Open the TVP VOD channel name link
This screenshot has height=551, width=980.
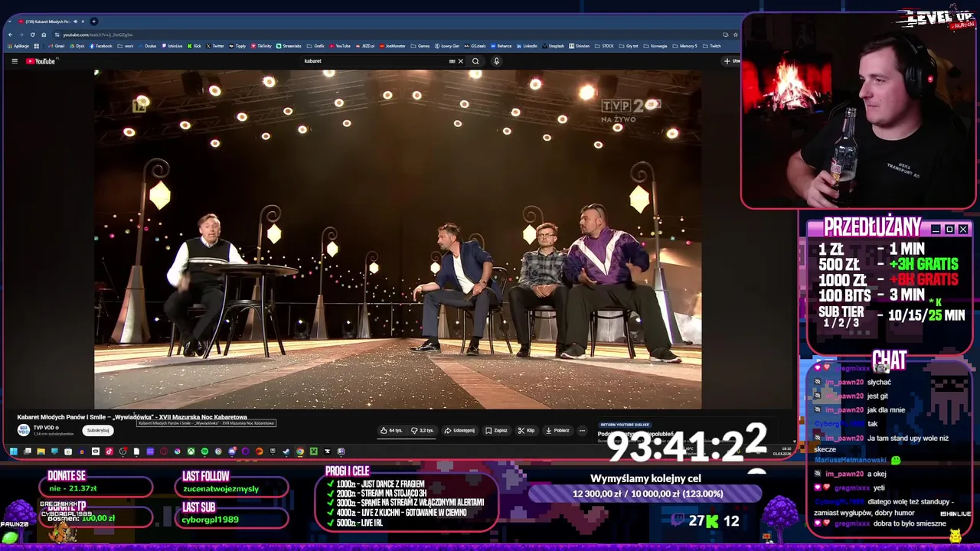click(x=44, y=428)
